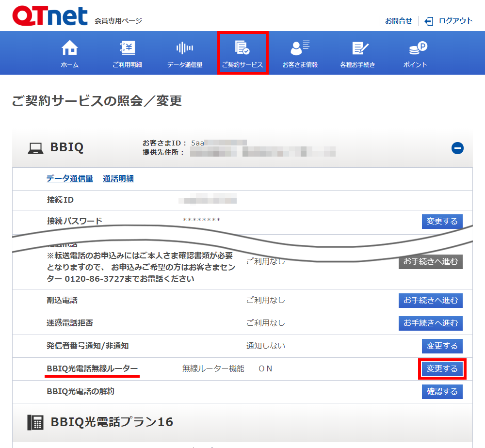Open the 通話明細 link

(x=118, y=178)
